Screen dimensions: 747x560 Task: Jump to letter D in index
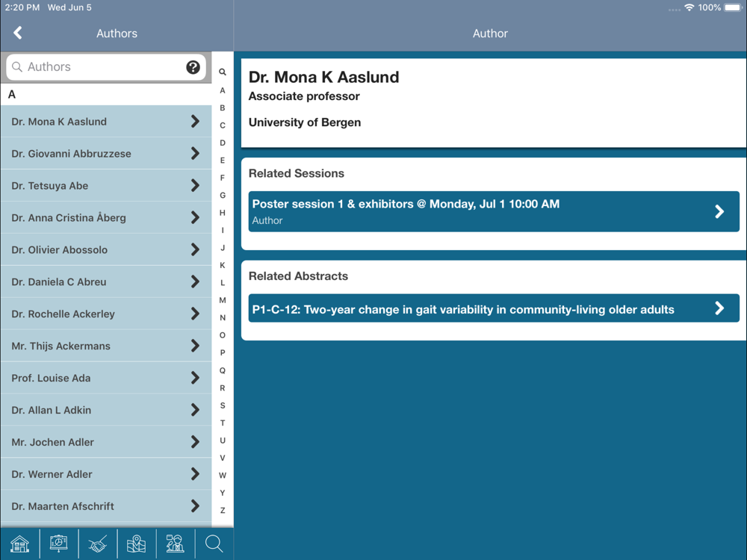tap(223, 143)
